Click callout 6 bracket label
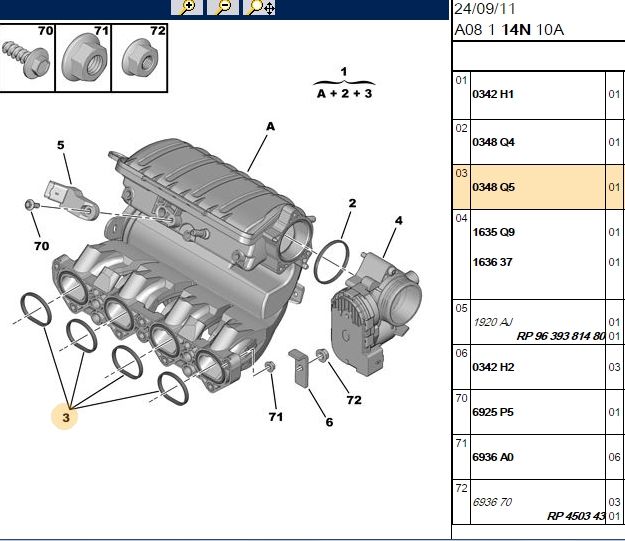Screen dimensions: 625x541 pos(329,422)
